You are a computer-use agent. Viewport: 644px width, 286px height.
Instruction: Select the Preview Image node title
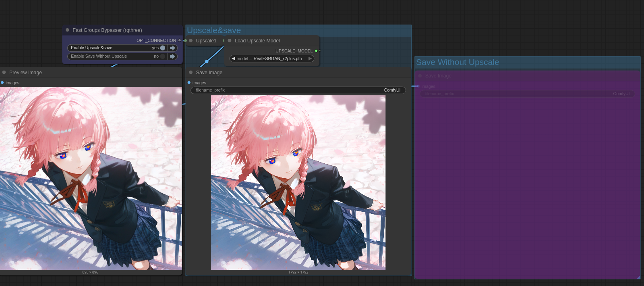[x=25, y=73]
